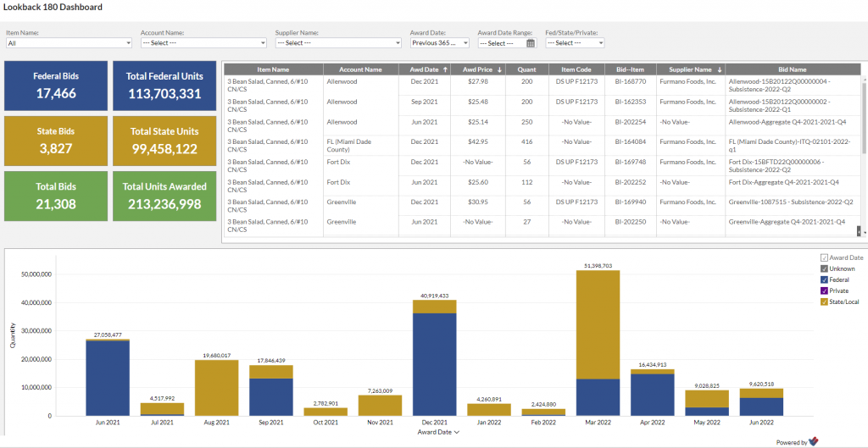Open the Fed/State/Private dropdown
The image size is (868, 448).
coord(576,42)
